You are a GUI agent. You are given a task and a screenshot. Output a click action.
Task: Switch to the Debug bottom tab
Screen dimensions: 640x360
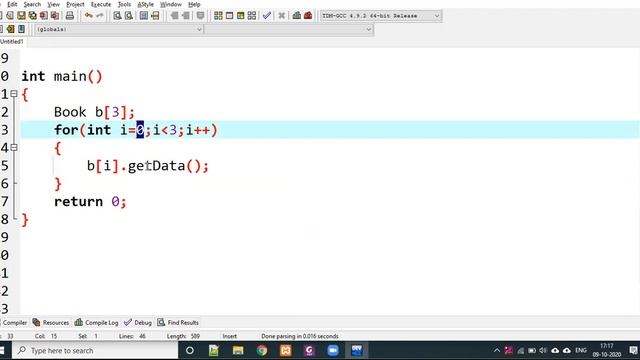(138, 322)
